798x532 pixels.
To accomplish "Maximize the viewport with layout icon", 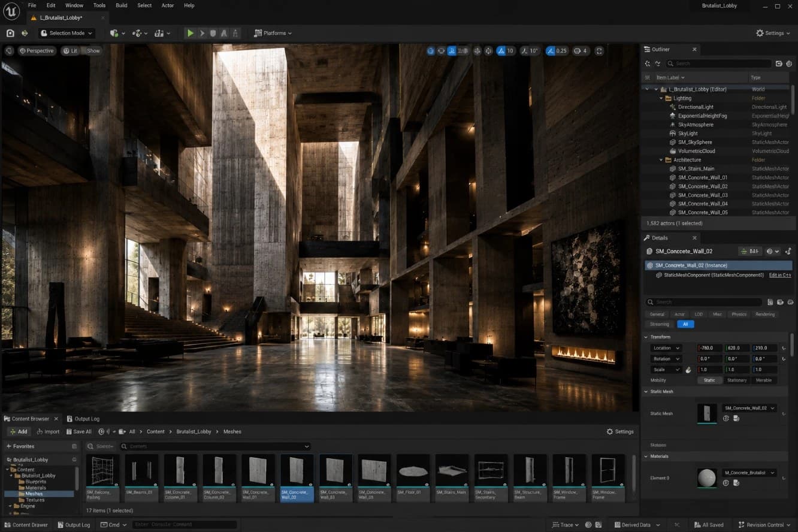I will coord(599,51).
